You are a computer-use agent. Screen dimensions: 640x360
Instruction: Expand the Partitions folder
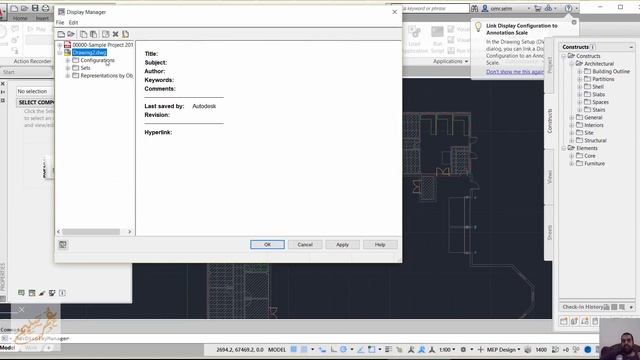[x=580, y=79]
